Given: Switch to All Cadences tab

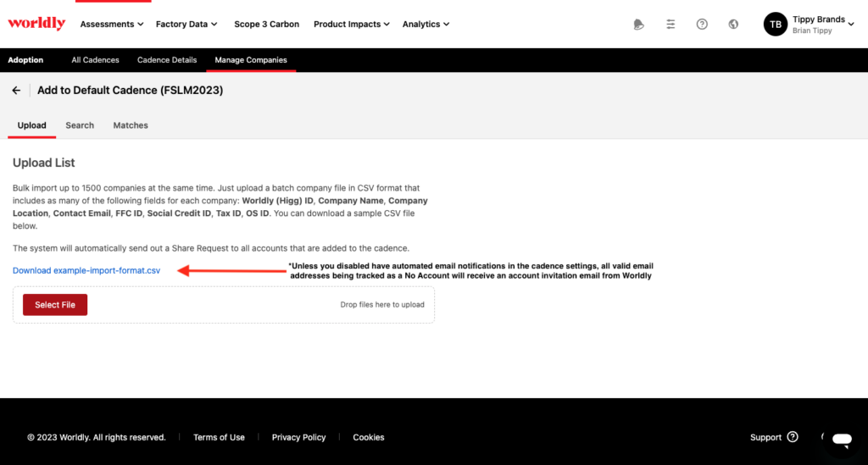Looking at the screenshot, I should tap(95, 60).
